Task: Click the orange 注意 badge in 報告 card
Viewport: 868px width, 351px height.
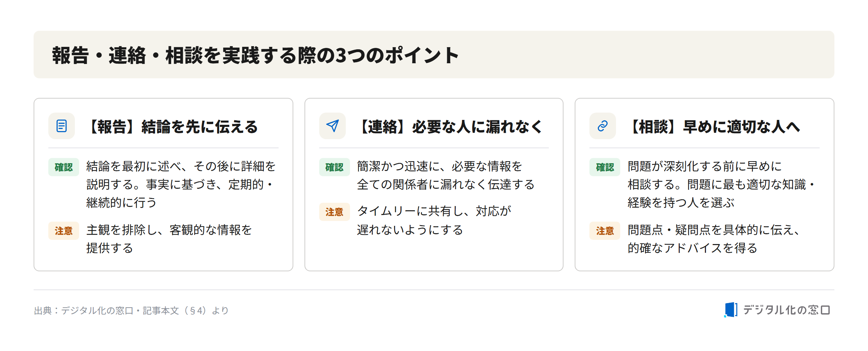Action: [x=64, y=231]
